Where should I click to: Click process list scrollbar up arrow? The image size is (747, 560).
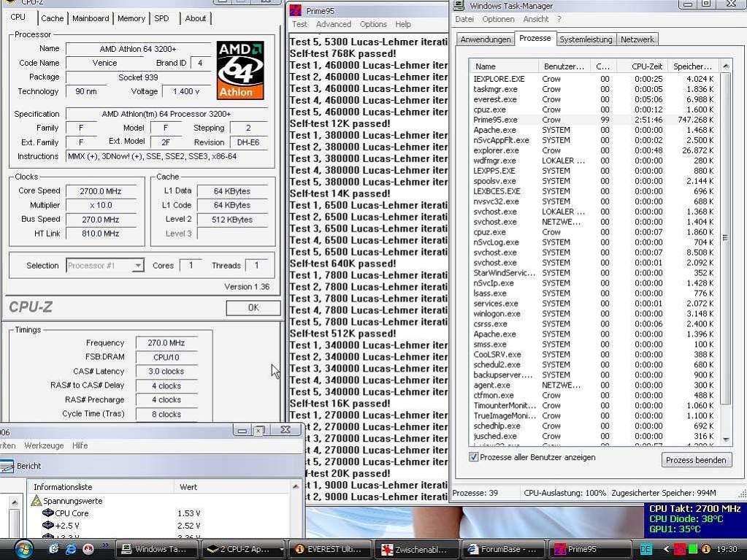(x=726, y=66)
